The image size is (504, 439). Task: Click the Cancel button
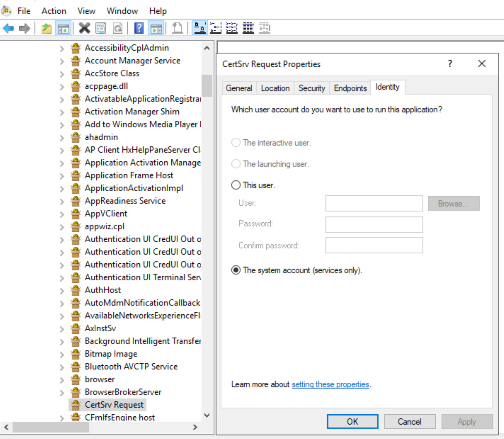(409, 421)
